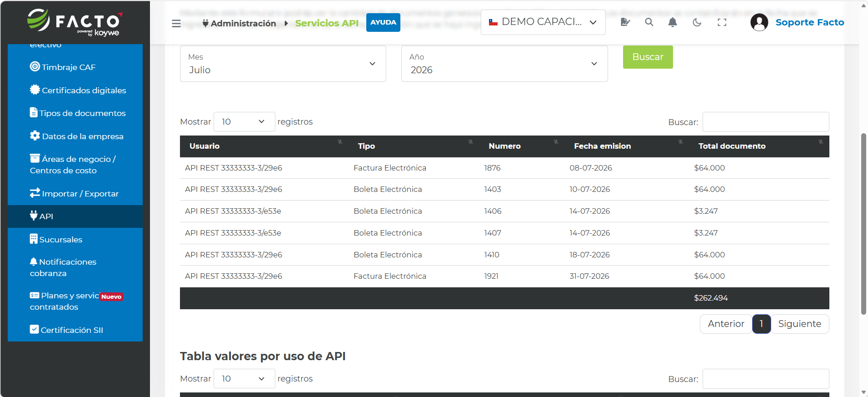The width and height of the screenshot is (868, 397).
Task: Sort by Total documento column header
Action: click(759, 146)
